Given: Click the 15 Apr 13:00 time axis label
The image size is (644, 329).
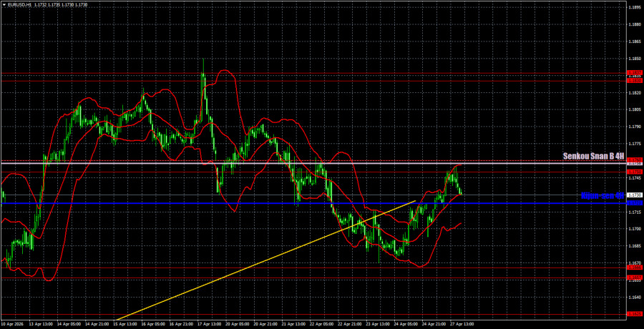Looking at the screenshot, I should coord(125,324).
